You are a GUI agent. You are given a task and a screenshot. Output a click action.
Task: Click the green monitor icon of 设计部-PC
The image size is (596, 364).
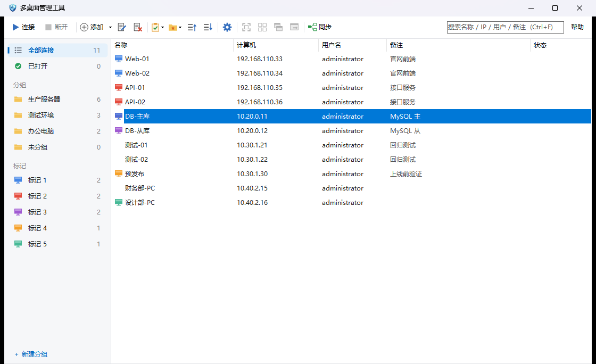(119, 203)
